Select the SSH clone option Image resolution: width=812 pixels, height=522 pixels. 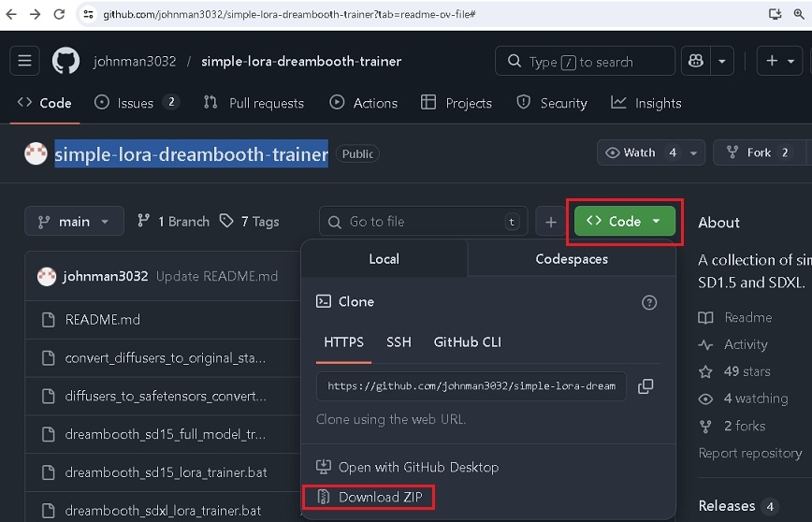click(399, 342)
